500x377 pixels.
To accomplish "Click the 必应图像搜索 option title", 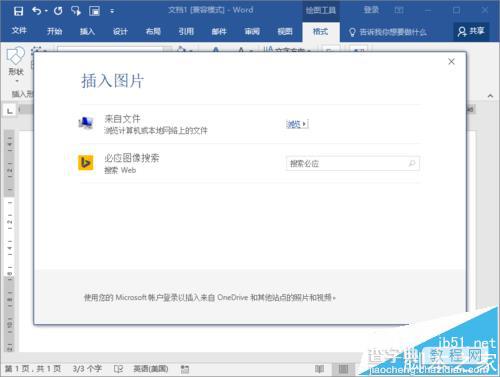I will point(132,158).
